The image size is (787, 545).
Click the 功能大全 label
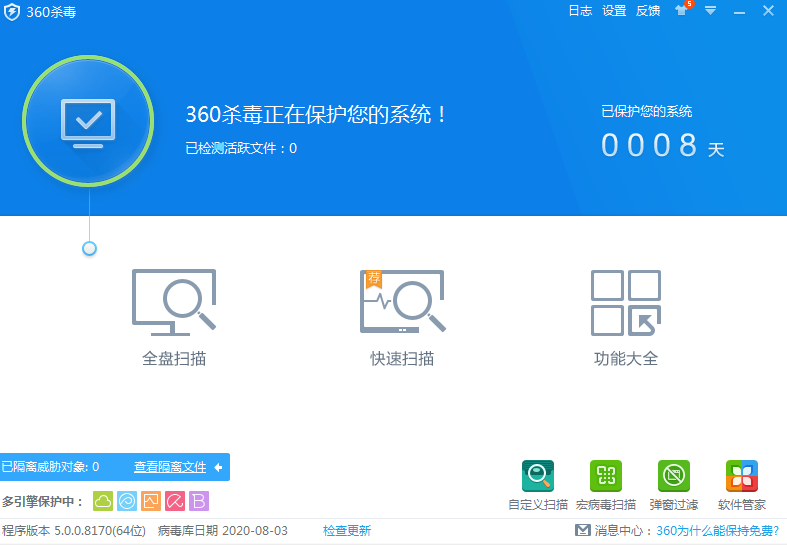626,359
